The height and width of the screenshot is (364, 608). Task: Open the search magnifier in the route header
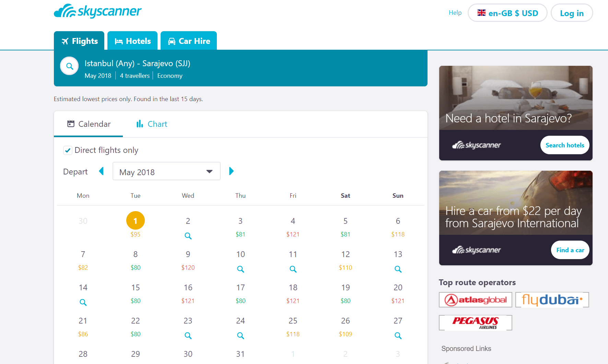point(70,66)
